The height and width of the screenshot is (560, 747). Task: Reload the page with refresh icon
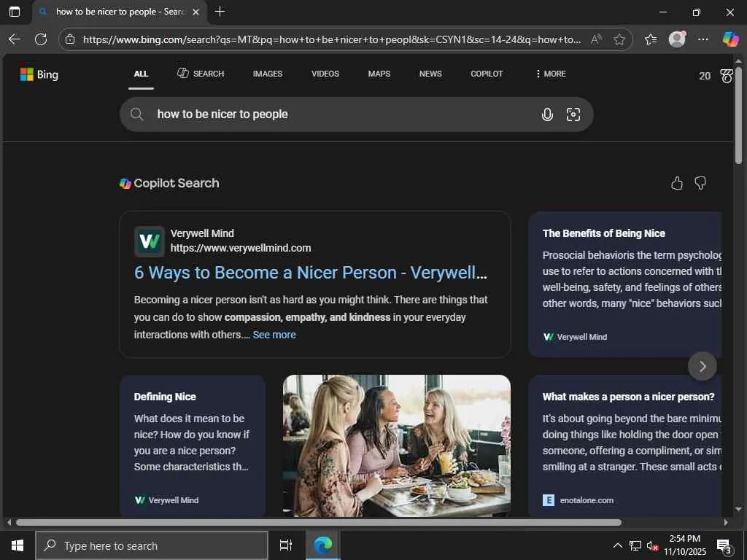(41, 39)
